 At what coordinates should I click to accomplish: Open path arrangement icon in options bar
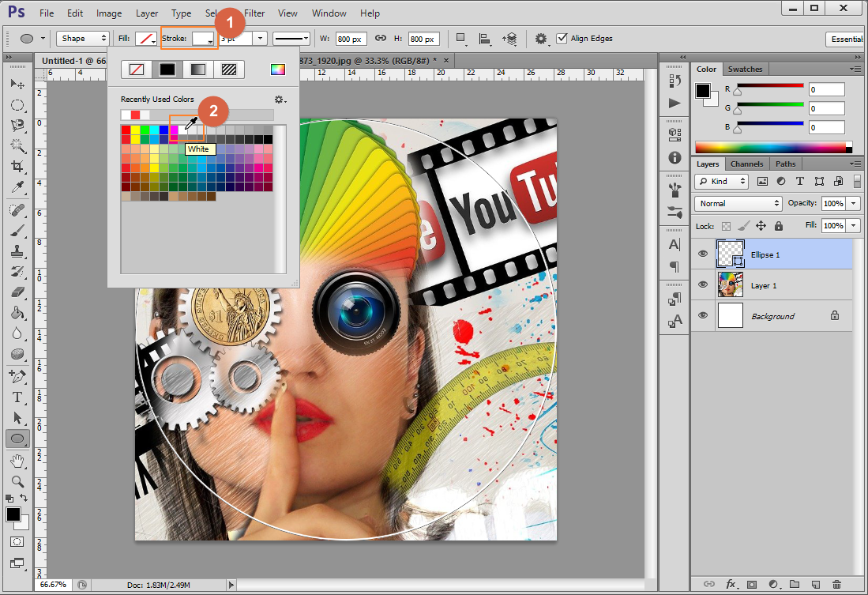click(509, 38)
